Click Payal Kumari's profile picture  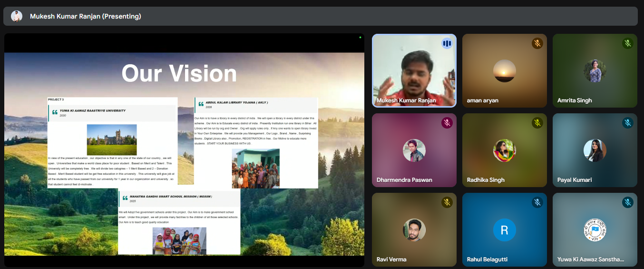(x=595, y=150)
